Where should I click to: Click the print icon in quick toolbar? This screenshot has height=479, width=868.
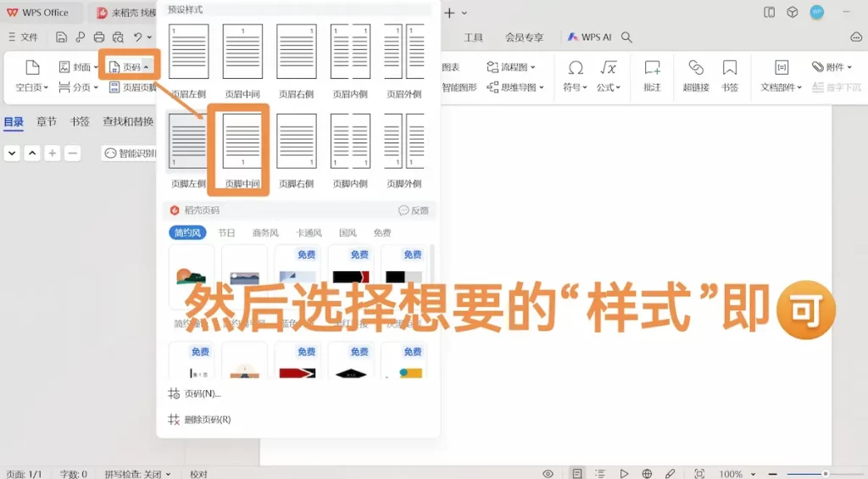point(99,37)
